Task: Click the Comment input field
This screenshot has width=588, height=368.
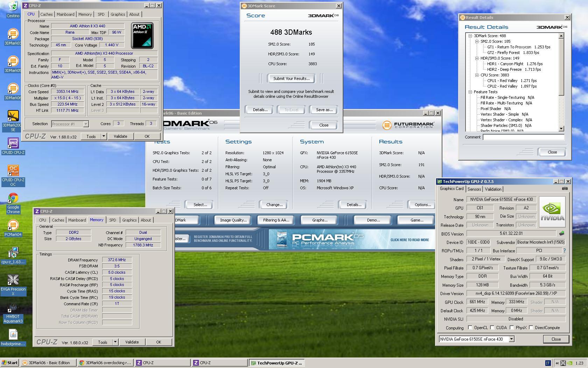Action: coord(524,137)
